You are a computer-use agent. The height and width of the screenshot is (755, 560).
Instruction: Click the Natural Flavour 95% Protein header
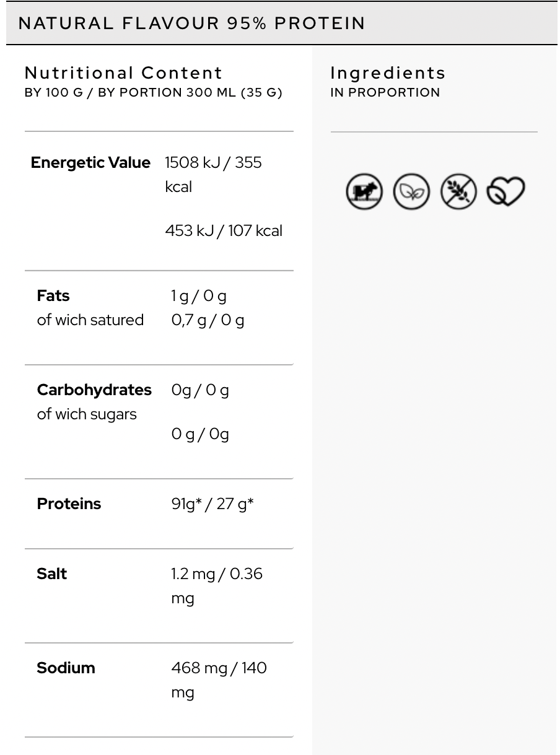coord(192,24)
